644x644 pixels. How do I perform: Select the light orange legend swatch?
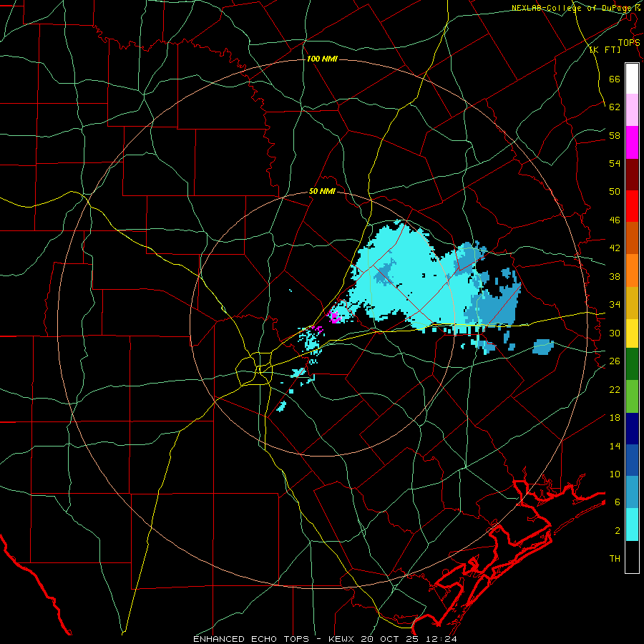[632, 270]
